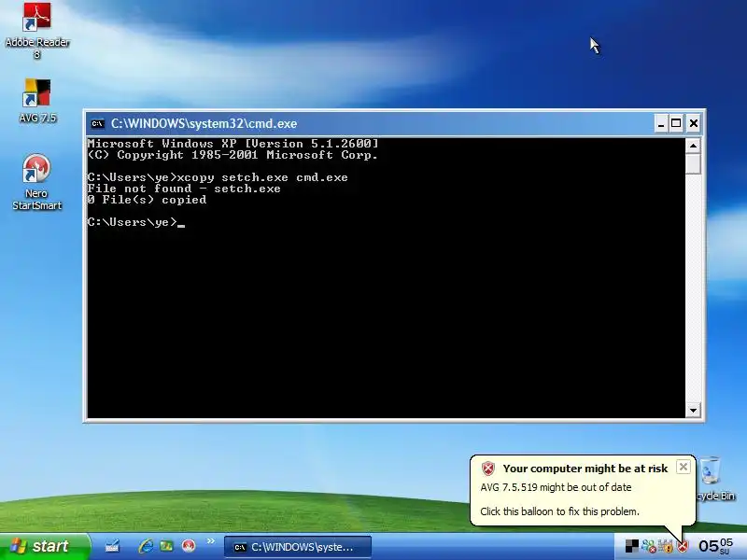Click "AVG 7.5.519 might be out of date" text
This screenshot has height=560, width=747.
[x=556, y=487]
